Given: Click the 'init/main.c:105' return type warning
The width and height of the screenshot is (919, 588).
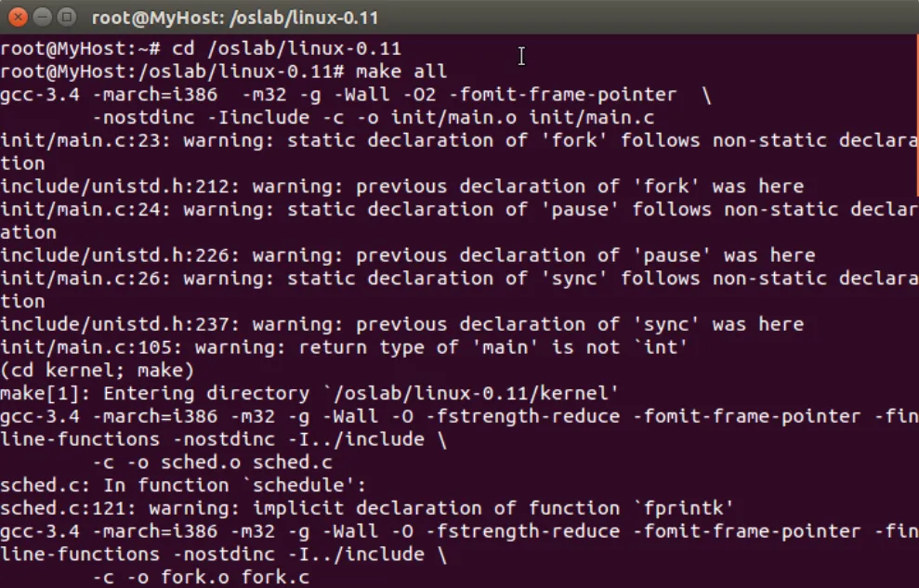Looking at the screenshot, I should click(344, 347).
